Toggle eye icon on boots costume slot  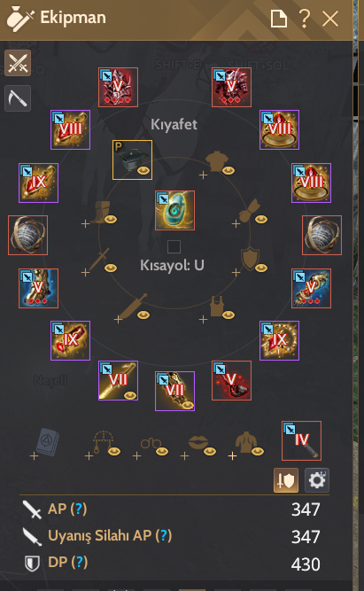click(x=111, y=219)
